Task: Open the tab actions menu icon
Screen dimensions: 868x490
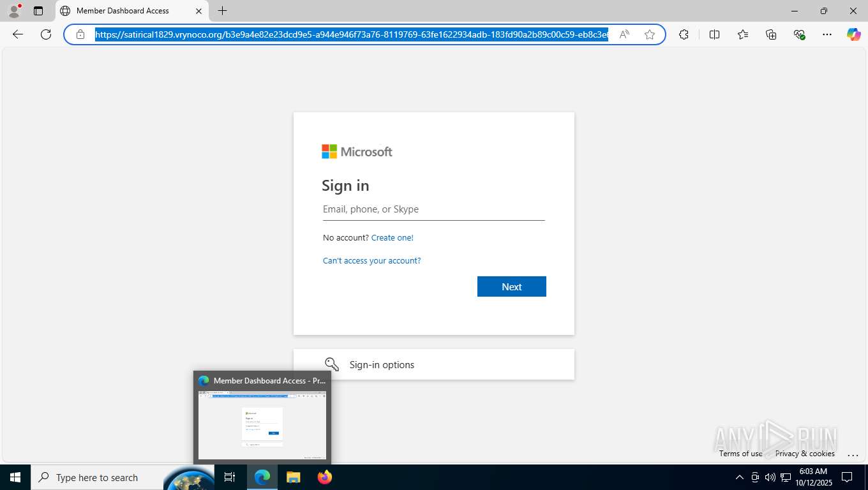Action: coord(38,11)
